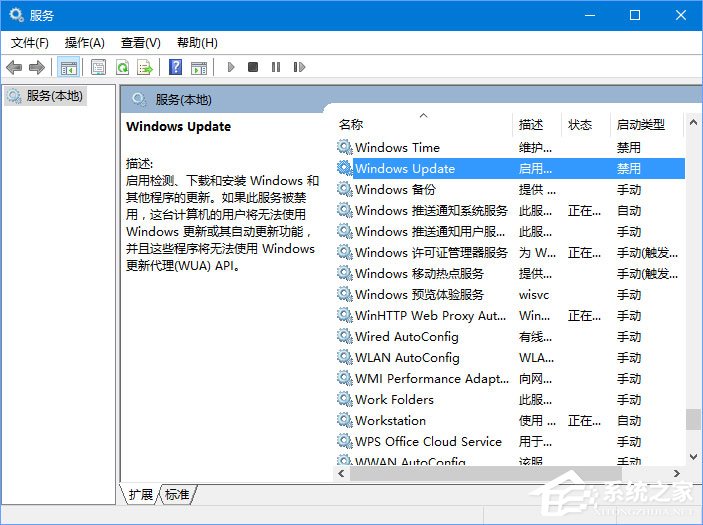Click the gear icon beside Workstation
The width and height of the screenshot is (703, 525).
(344, 420)
